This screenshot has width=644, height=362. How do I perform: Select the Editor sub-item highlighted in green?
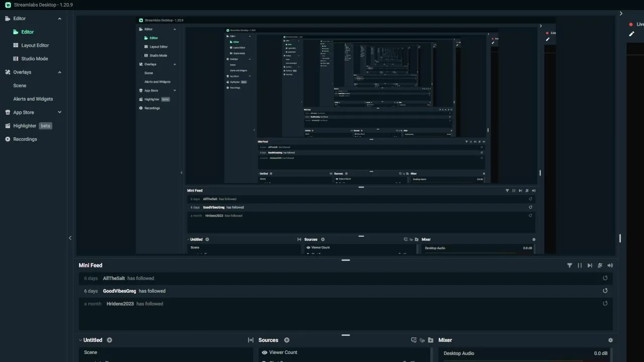[27, 32]
